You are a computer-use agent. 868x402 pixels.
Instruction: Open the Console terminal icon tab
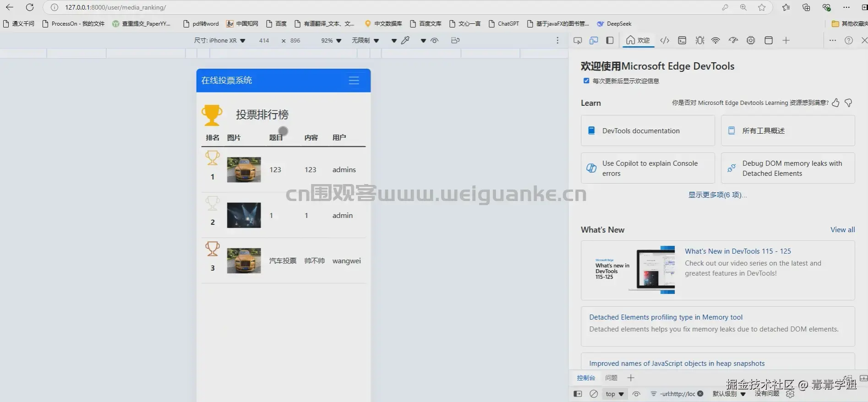coord(682,40)
